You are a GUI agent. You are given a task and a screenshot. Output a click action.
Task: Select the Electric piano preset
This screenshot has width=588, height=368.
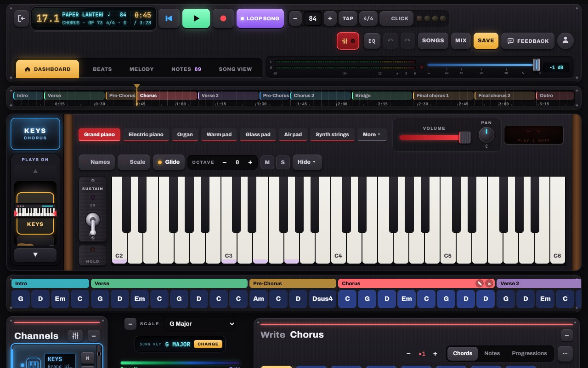[x=146, y=134]
